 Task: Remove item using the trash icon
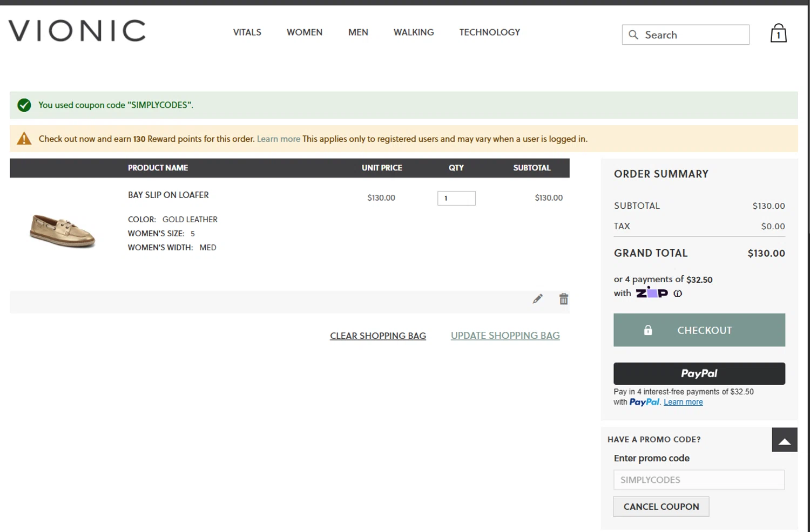point(563,299)
